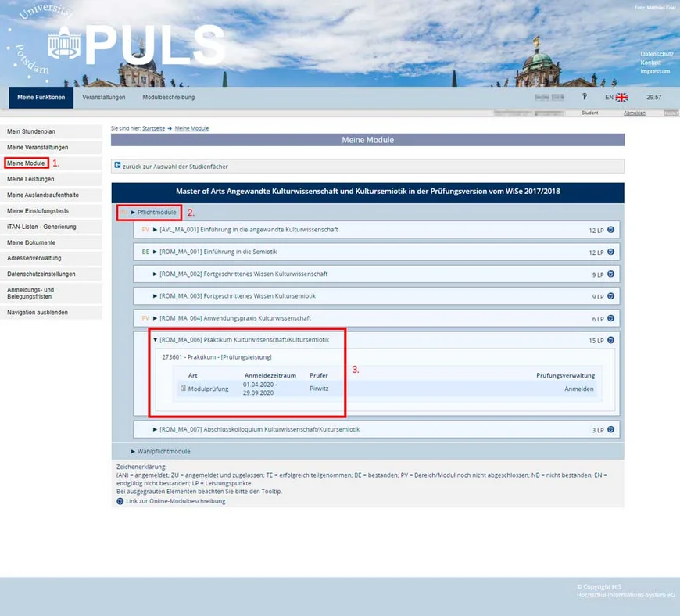Click the UK flag language icon
This screenshot has height=616, width=680.
621,97
